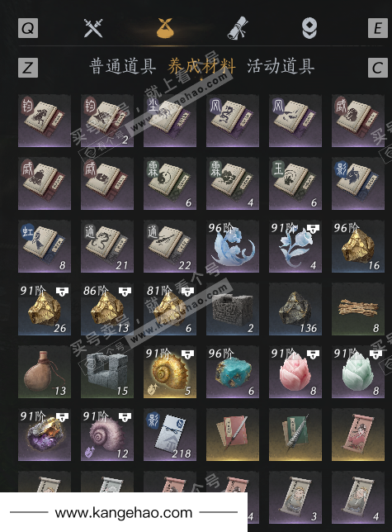Select the 91阶 pink lotus bud item
This screenshot has height=532, width=392.
pyautogui.click(x=295, y=372)
